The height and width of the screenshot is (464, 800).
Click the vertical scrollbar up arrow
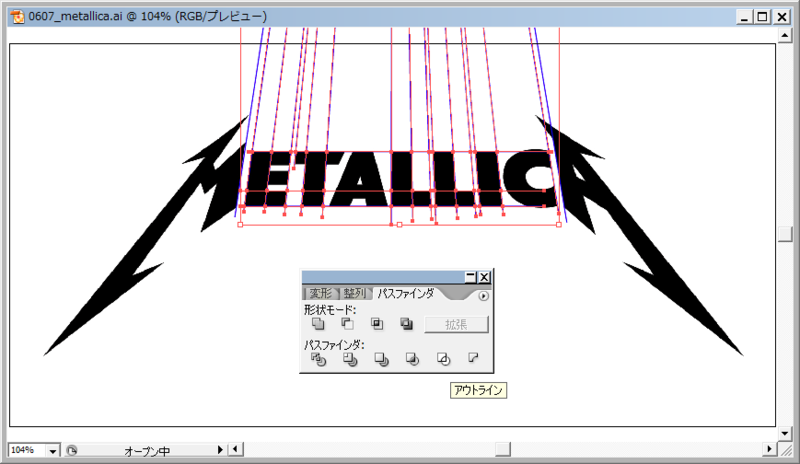pos(785,35)
